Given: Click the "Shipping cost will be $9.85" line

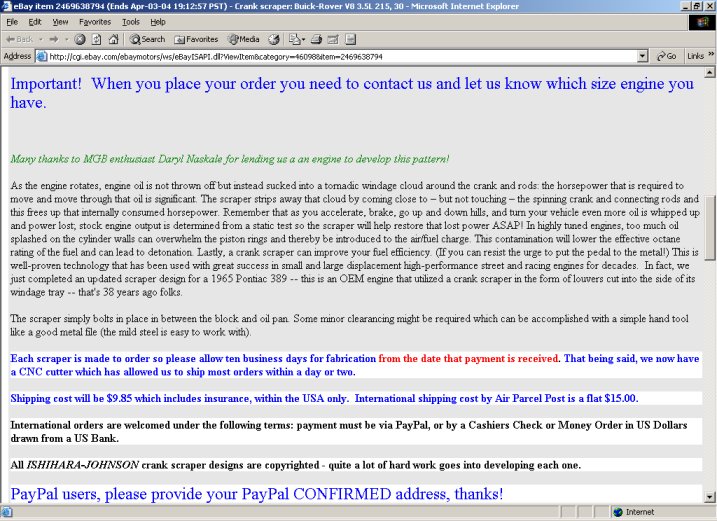Looking at the screenshot, I should point(324,398).
